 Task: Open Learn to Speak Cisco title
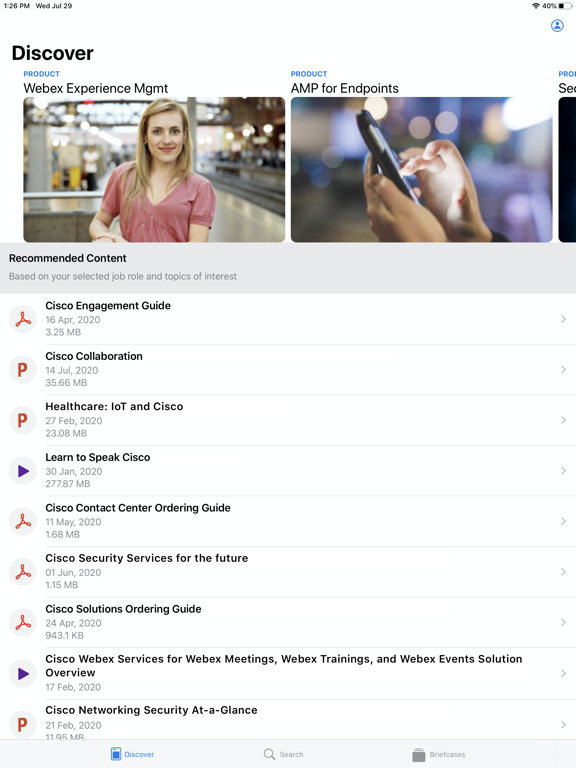98,457
